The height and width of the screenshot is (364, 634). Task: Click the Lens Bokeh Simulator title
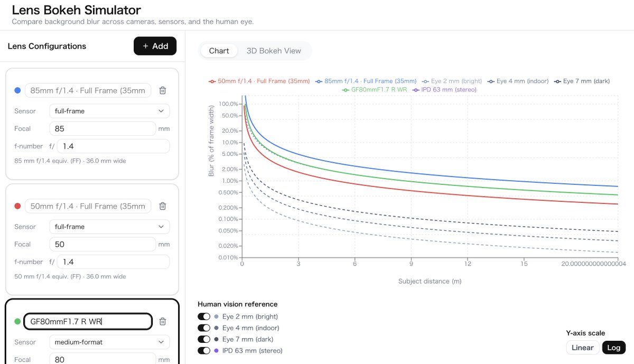pyautogui.click(x=77, y=10)
